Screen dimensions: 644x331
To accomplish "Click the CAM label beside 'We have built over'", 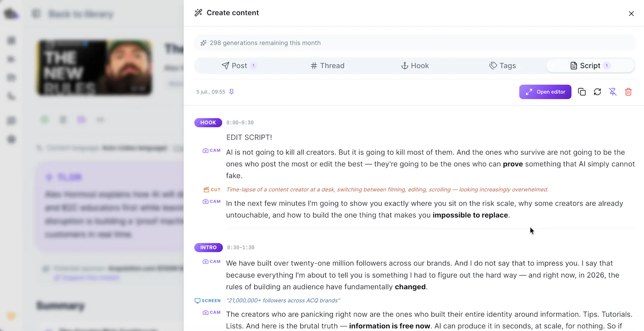I will (212, 261).
